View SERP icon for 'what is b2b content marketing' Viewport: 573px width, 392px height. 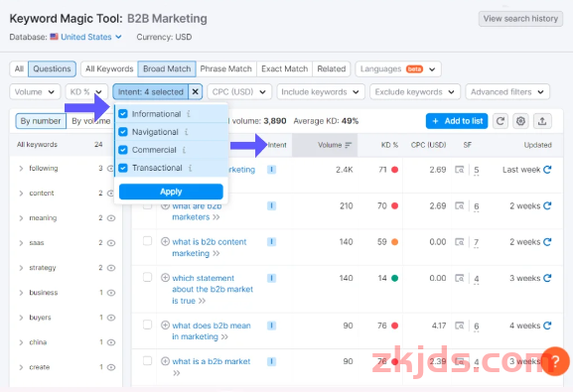[460, 242]
